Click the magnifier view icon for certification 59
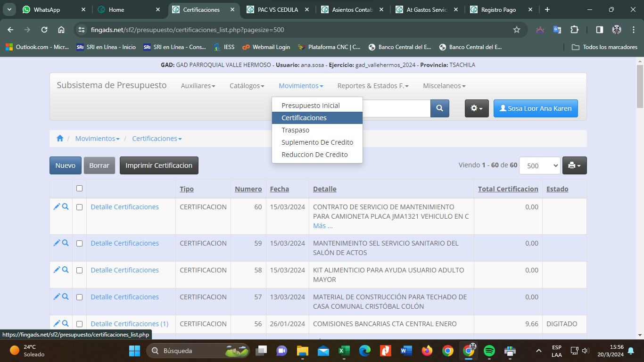Screen dimensions: 644x362 [x=66, y=243]
